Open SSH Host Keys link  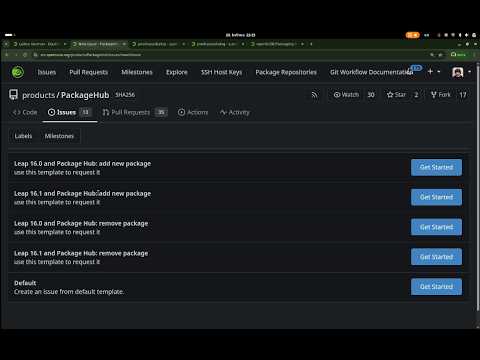point(221,72)
